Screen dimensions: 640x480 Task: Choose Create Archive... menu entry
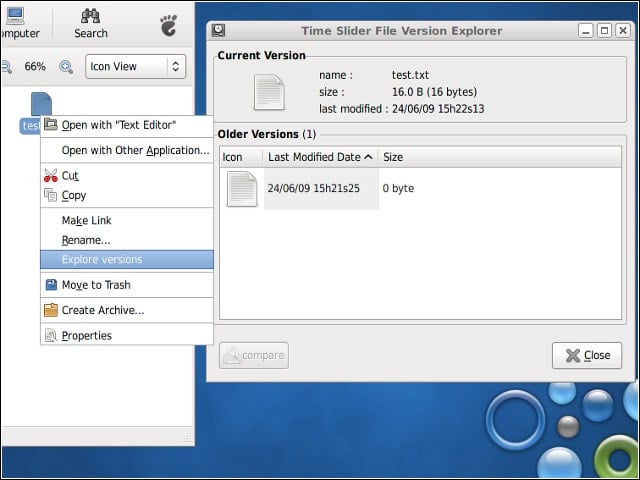127,310
